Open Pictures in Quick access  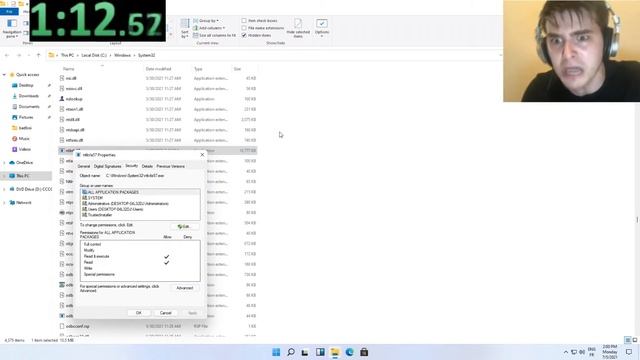pos(25,117)
